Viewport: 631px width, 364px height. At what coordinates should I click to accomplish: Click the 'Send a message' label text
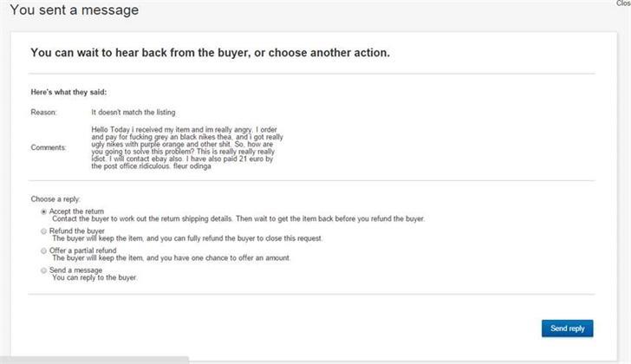point(75,270)
